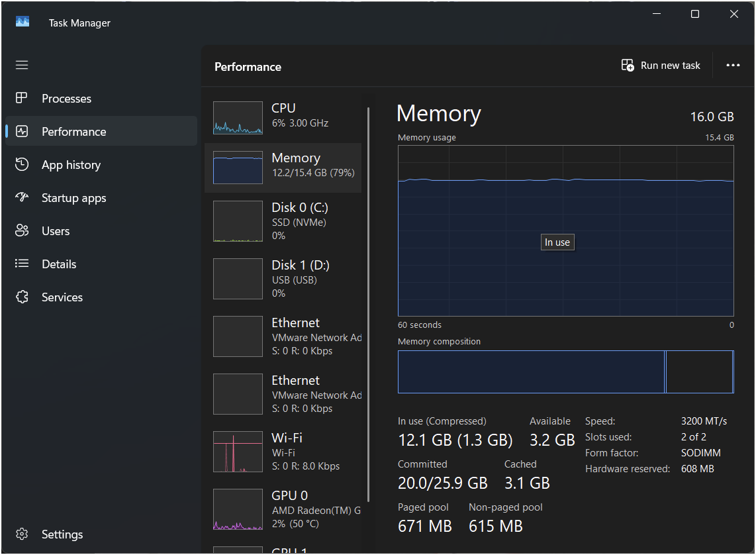Click the App history clock icon
The image size is (756, 555).
(x=22, y=164)
